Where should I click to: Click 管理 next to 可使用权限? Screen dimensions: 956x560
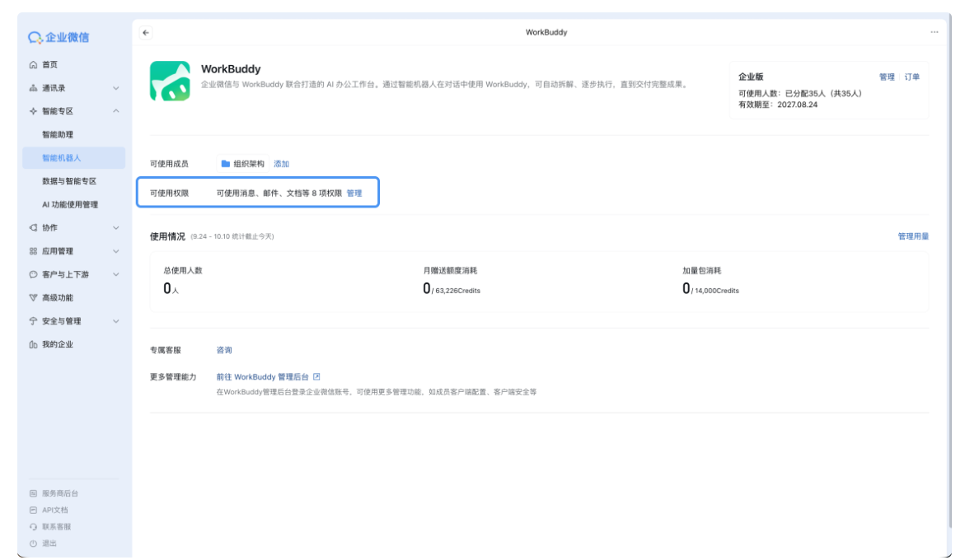pyautogui.click(x=354, y=194)
